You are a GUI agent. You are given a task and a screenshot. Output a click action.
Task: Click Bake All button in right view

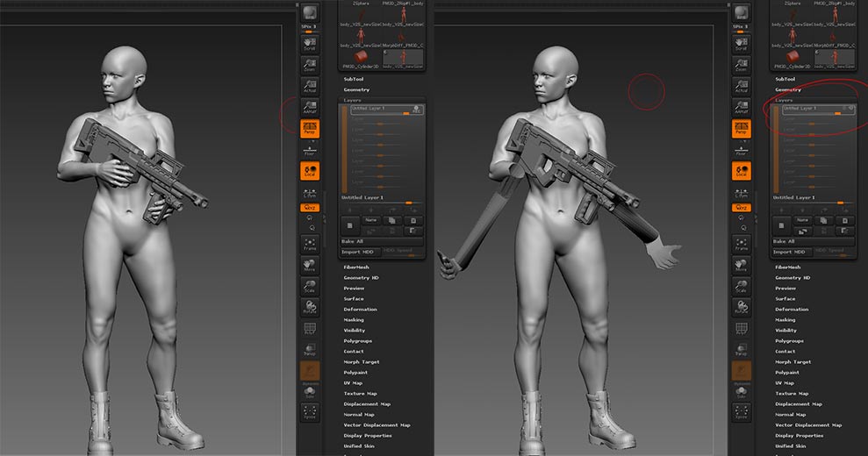click(x=814, y=241)
